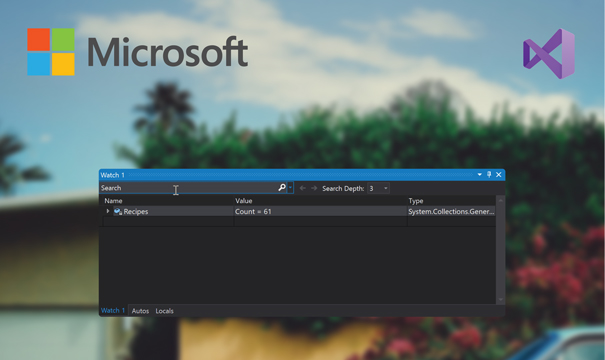Switch to the Autos tab

tap(140, 311)
